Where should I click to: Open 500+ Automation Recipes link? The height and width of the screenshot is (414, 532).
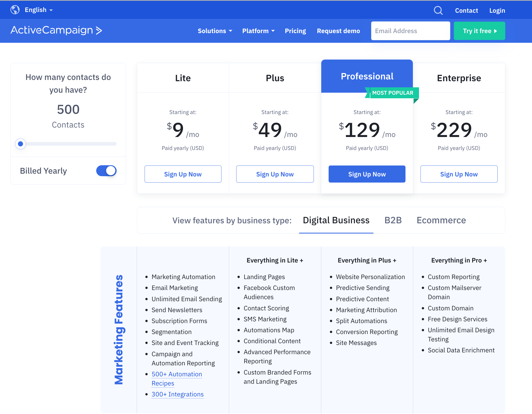[x=177, y=374]
